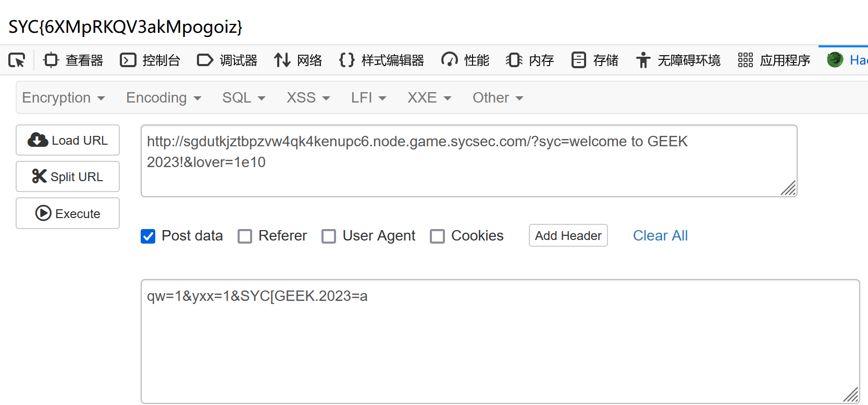This screenshot has height=405, width=868.
Task: Expand the Encryption dropdown menu
Action: (64, 98)
